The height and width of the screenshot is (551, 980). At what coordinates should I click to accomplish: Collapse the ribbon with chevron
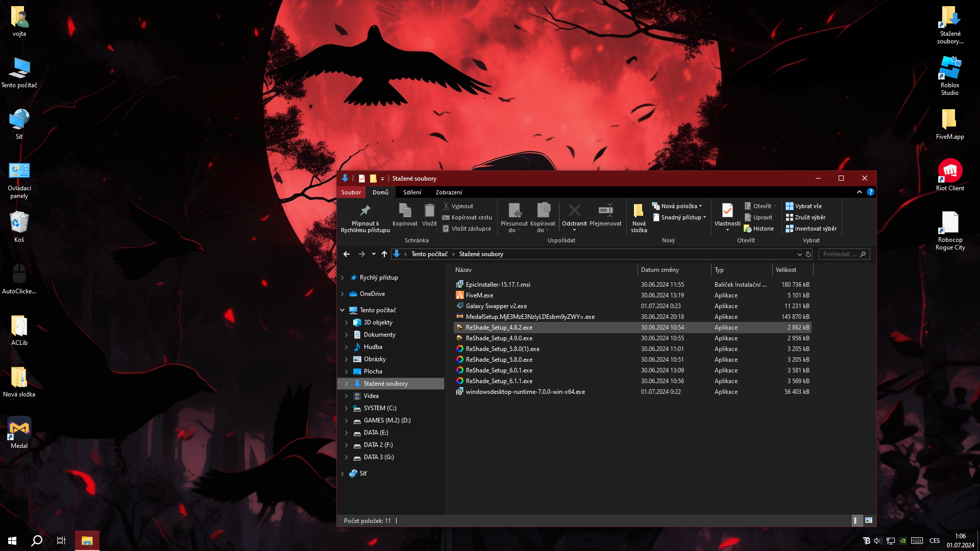(860, 192)
